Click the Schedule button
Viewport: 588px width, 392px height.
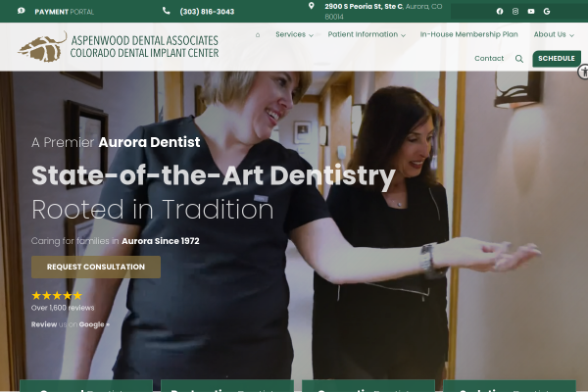click(x=556, y=59)
